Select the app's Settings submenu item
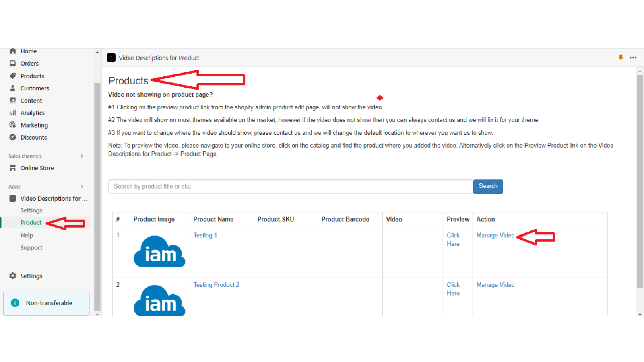644x362 pixels. 31,210
